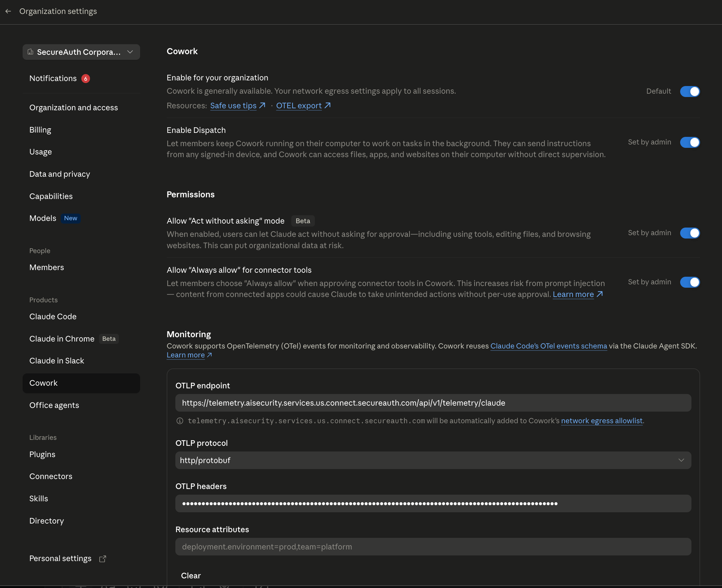Image resolution: width=722 pixels, height=588 pixels.
Task: Go to Claude Code product settings
Action: pos(81,317)
